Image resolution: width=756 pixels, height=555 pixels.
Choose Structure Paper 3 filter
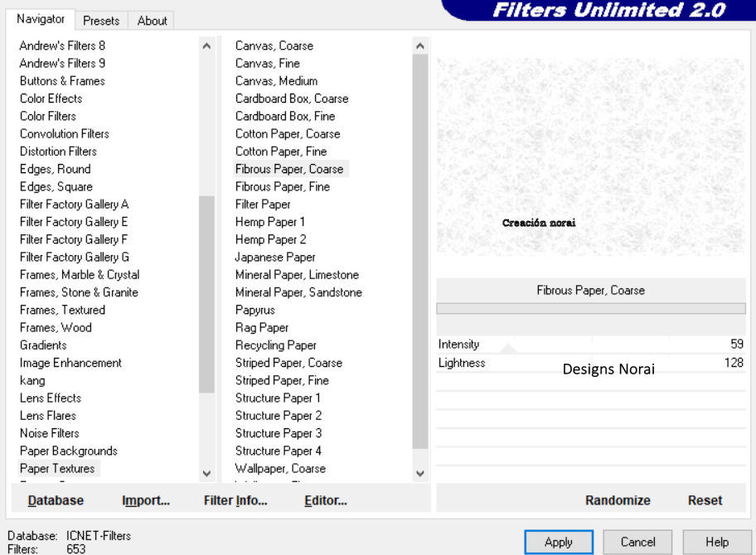click(279, 433)
